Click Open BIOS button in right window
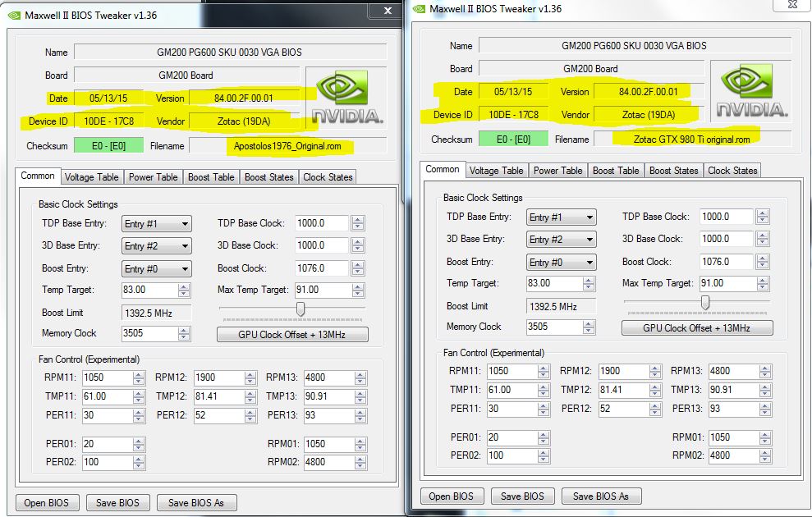The height and width of the screenshot is (517, 812). click(451, 496)
